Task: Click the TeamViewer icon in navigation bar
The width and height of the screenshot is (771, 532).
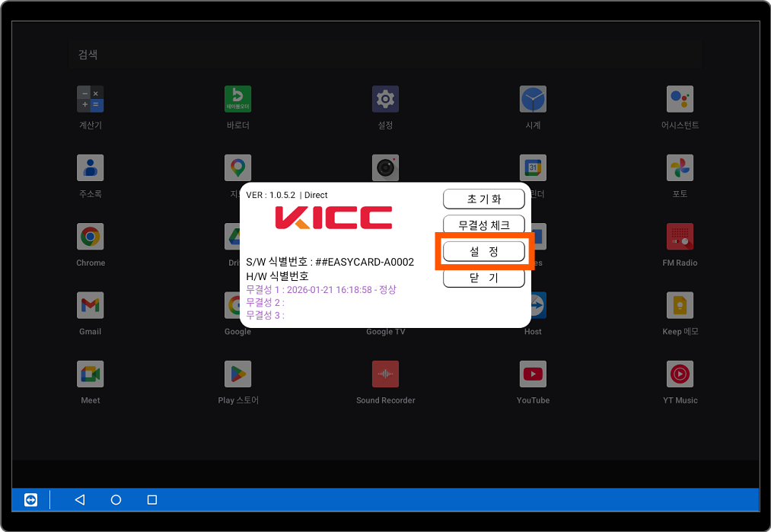Action: (30, 500)
